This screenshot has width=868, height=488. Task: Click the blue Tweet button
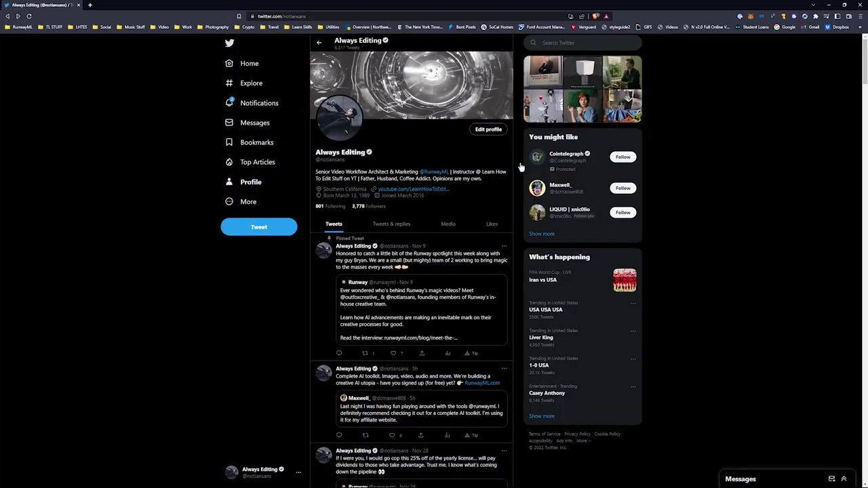pos(258,227)
